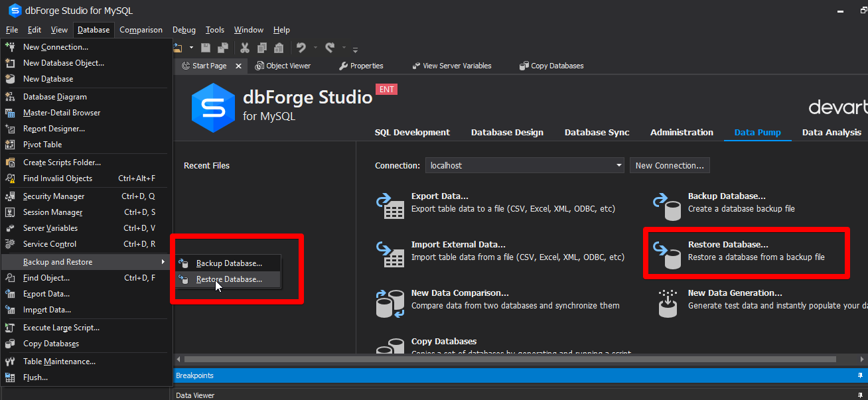Click the New Data Generation icon

coord(667,303)
